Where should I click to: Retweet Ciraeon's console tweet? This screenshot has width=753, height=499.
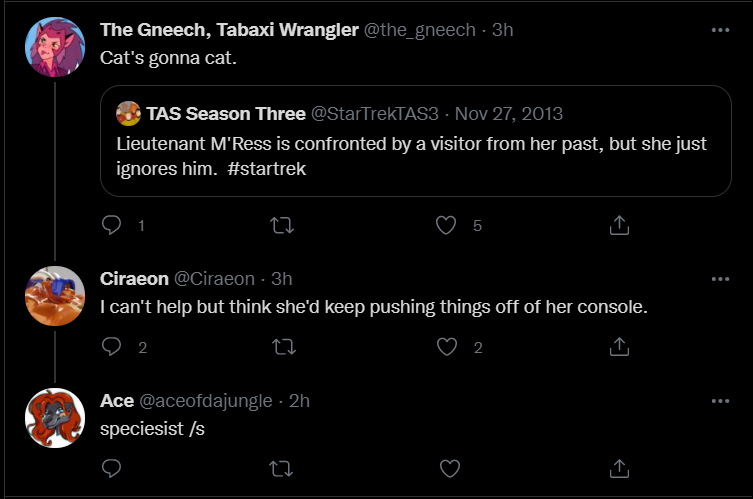(283, 347)
